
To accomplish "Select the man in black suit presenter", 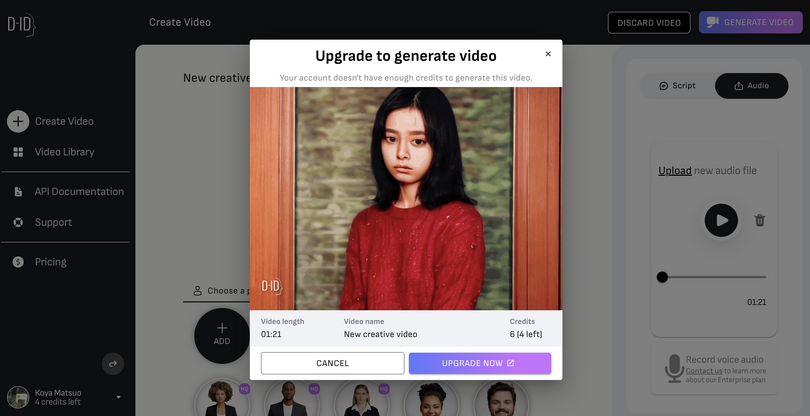I will [x=290, y=398].
